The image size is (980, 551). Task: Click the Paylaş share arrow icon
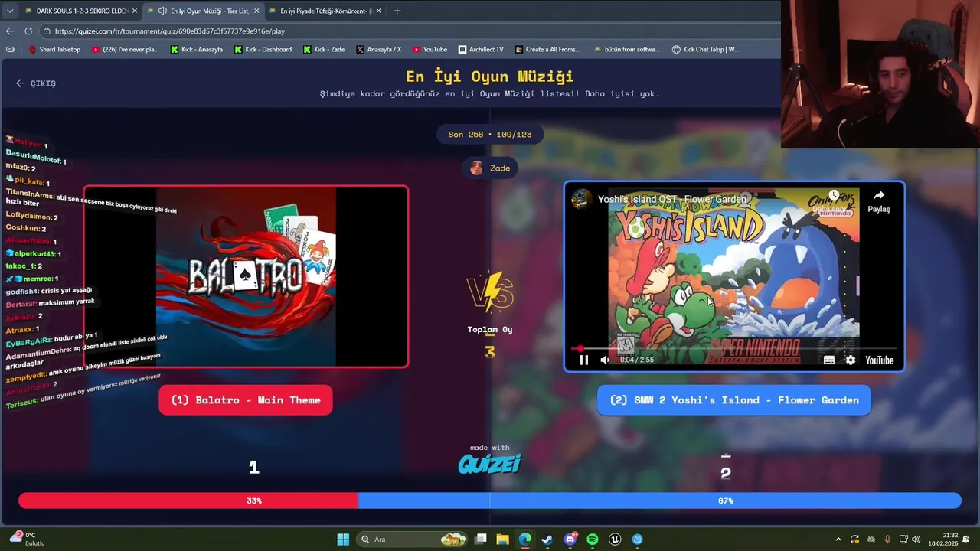coord(879,196)
